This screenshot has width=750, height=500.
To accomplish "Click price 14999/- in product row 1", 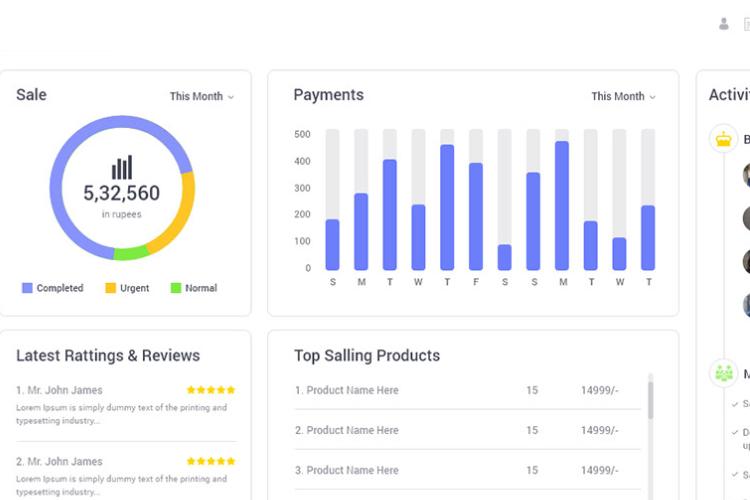I will [x=600, y=390].
